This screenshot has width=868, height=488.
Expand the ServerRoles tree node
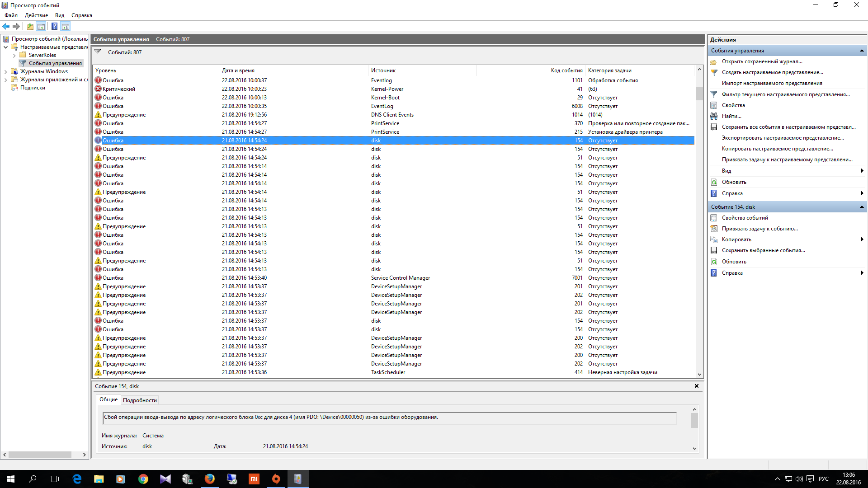[14, 56]
